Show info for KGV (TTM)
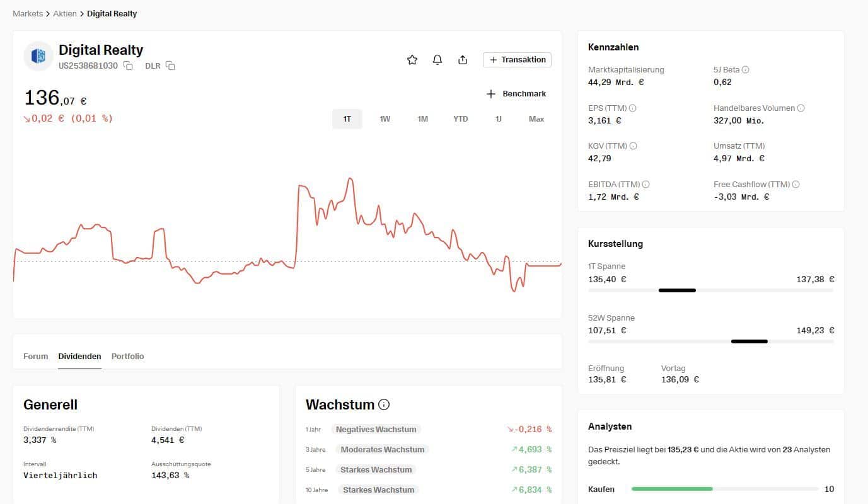Image resolution: width=868 pixels, height=504 pixels. (634, 146)
